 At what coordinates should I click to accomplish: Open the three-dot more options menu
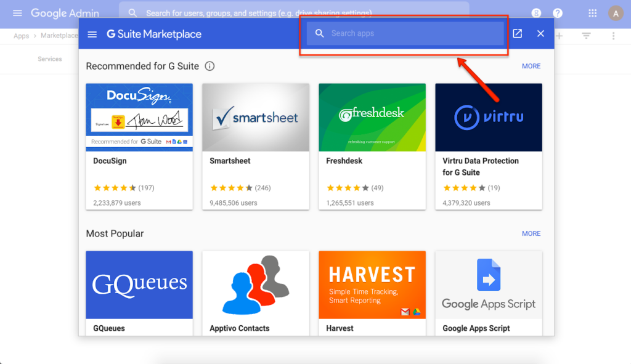(x=613, y=36)
